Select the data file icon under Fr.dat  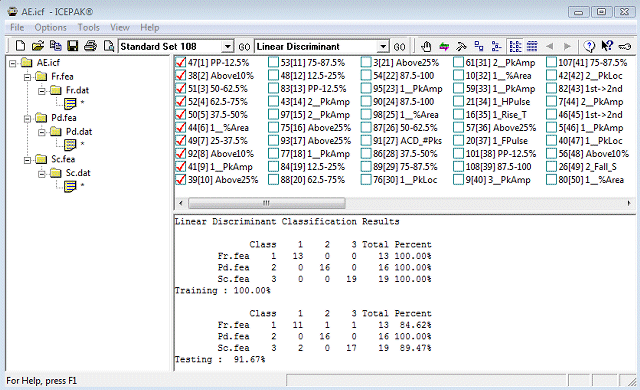[70, 104]
